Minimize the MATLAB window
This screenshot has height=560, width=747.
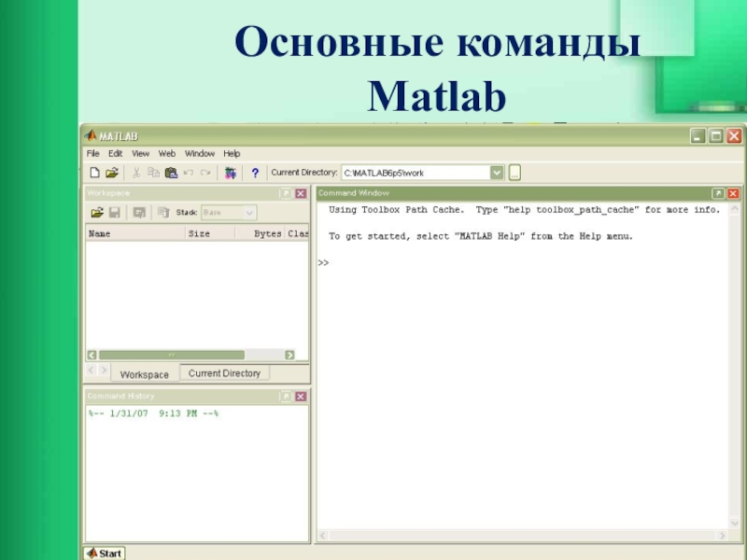[698, 136]
